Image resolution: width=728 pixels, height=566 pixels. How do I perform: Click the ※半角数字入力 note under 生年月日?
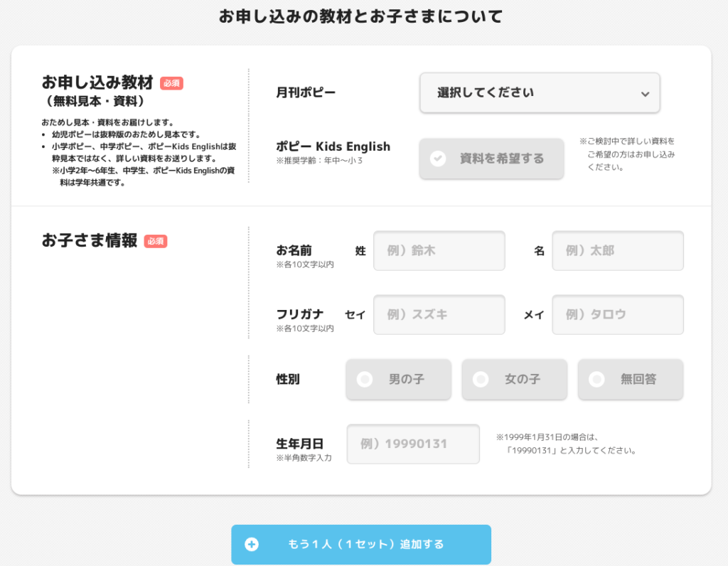click(x=304, y=458)
